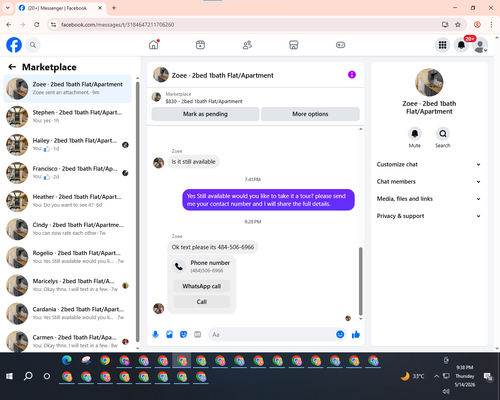The height and width of the screenshot is (400, 500).
Task: Open Rogelio conversation in the list
Action: click(67, 257)
